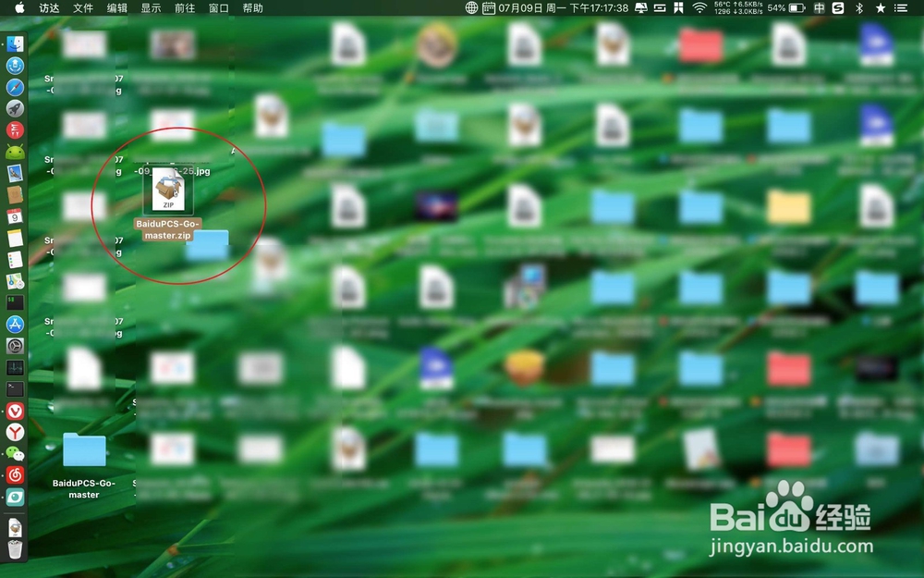Screen dimensions: 924x578
Task: Click the star icon in menu bar
Action: pyautogui.click(x=881, y=7)
